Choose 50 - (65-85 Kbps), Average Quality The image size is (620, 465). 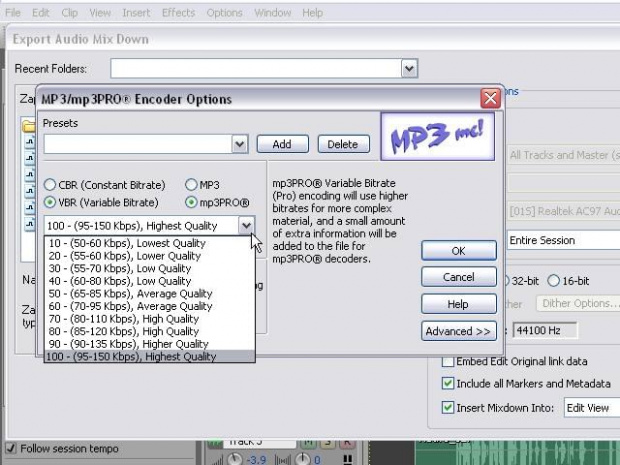[x=149, y=294]
